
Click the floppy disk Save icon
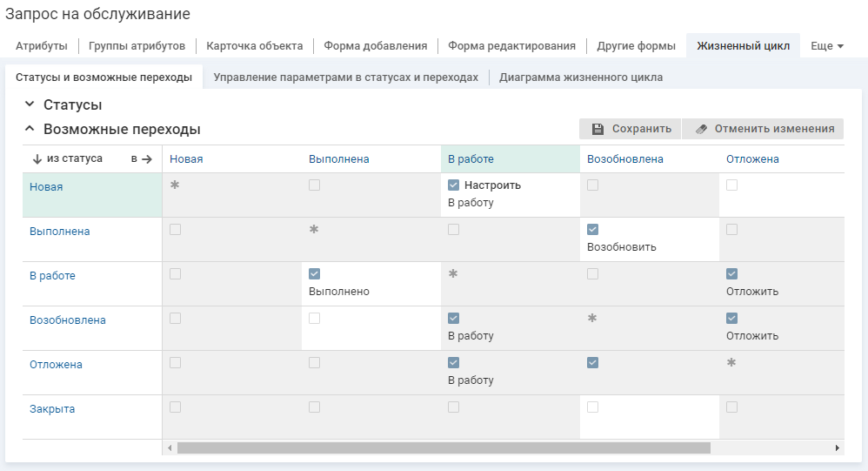[x=598, y=129]
